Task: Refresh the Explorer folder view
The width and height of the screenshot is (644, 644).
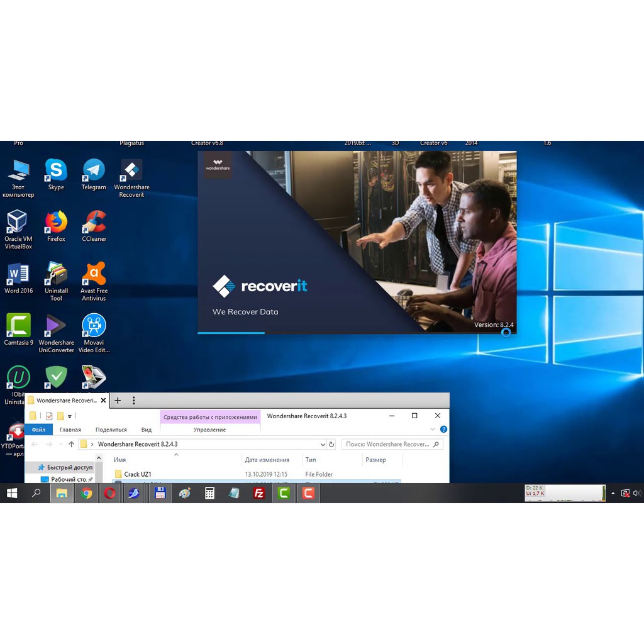Action: coord(331,445)
